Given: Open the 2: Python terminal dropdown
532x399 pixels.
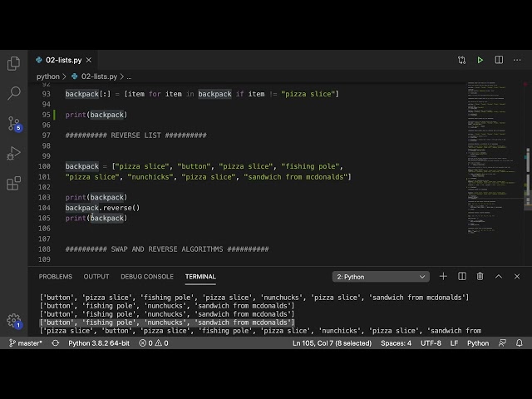Looking at the screenshot, I should pyautogui.click(x=381, y=277).
